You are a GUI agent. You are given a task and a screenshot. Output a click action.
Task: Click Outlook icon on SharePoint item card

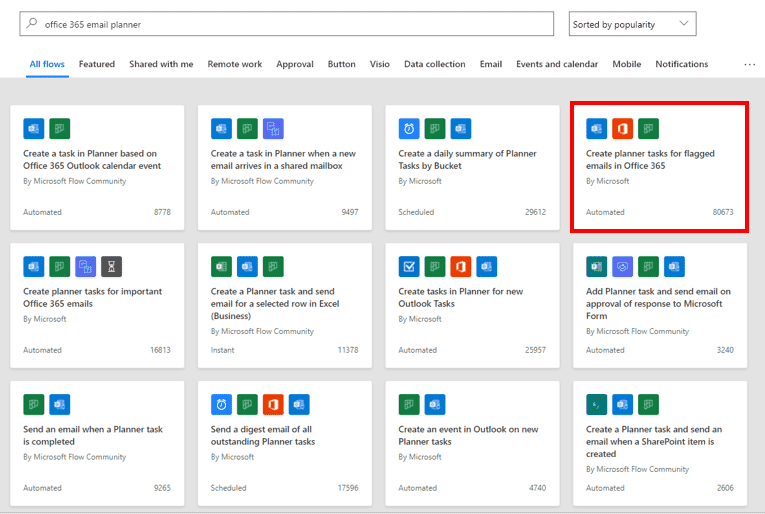pos(623,404)
